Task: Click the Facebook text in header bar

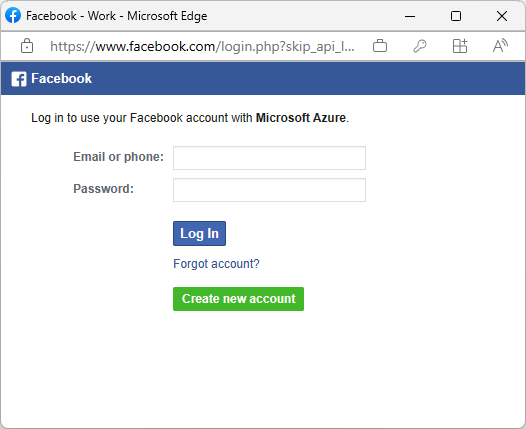Action: pos(61,78)
